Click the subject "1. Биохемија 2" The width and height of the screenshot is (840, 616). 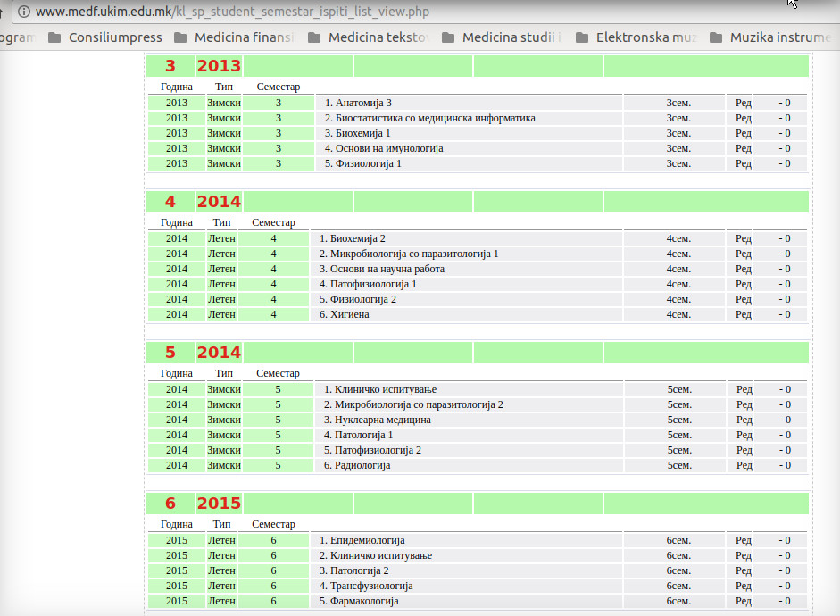(x=352, y=238)
